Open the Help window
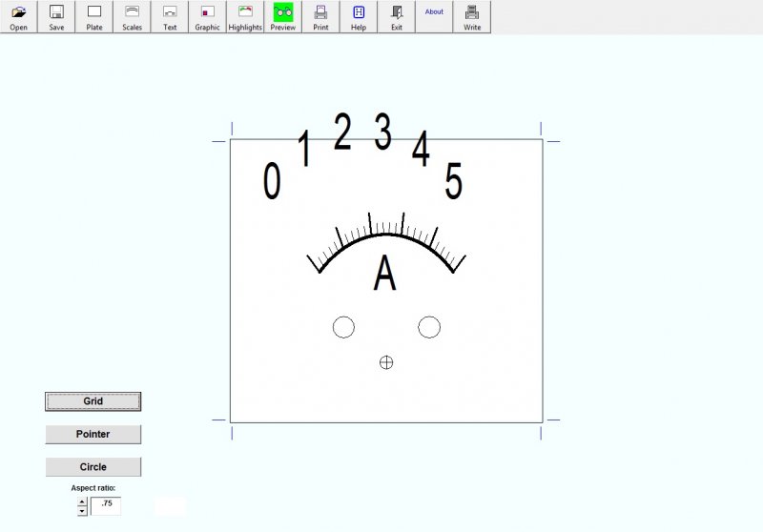The height and width of the screenshot is (532, 763). click(359, 17)
